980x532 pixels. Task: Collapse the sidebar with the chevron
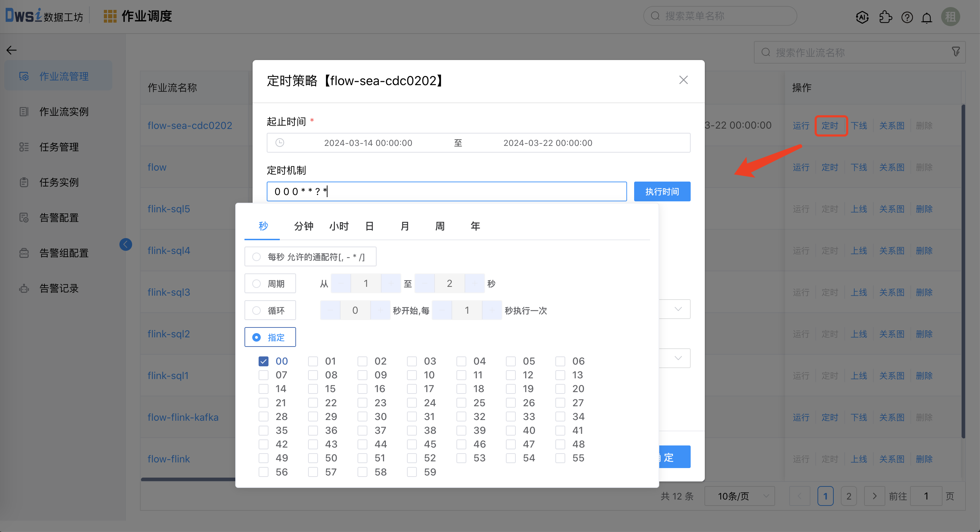[x=125, y=244]
